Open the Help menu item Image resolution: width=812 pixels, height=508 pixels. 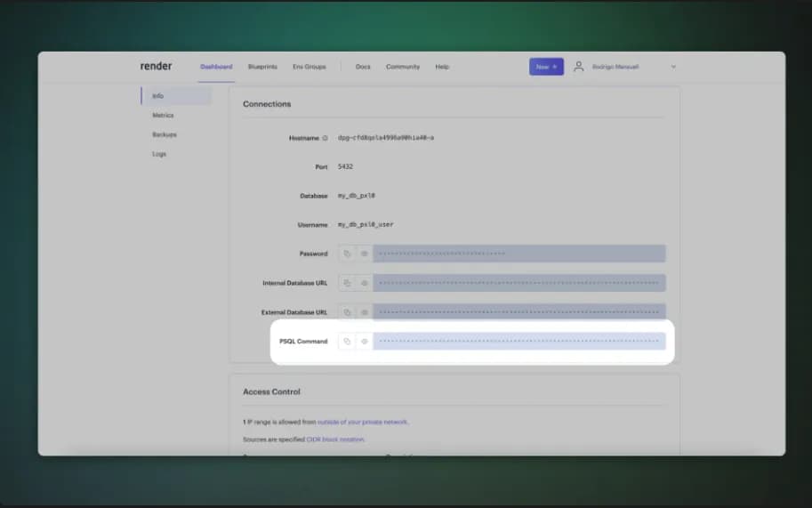pos(442,67)
